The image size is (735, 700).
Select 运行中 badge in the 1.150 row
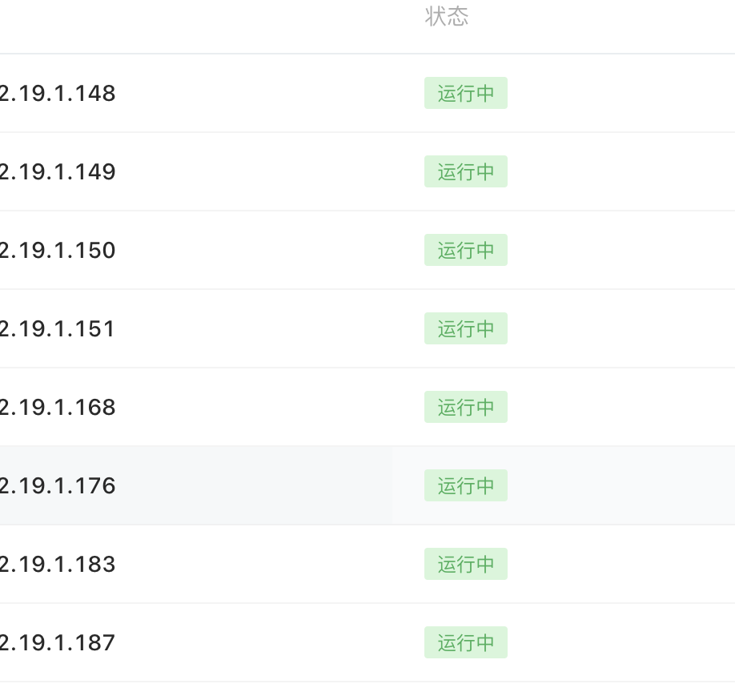[x=465, y=251]
